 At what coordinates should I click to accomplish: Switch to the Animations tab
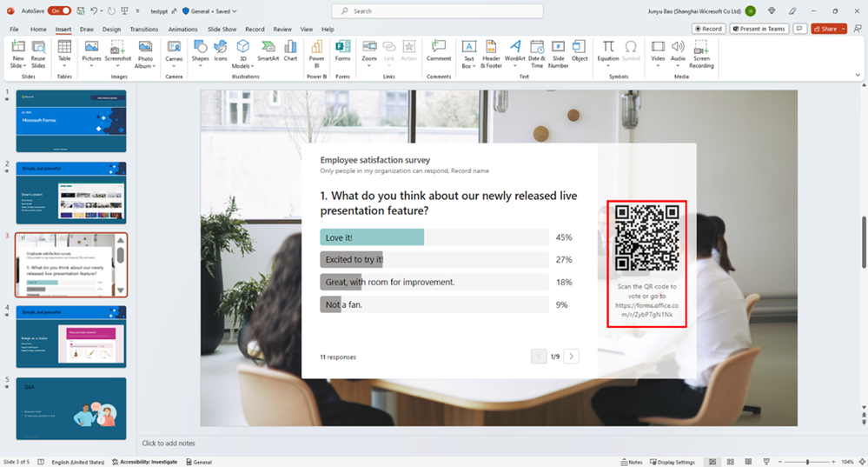pos(182,30)
